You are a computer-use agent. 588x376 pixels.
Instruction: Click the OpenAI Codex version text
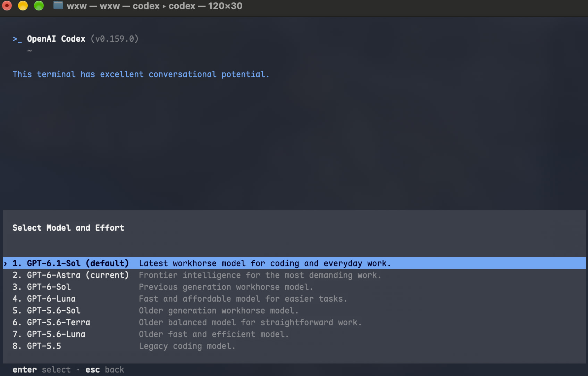(x=115, y=39)
